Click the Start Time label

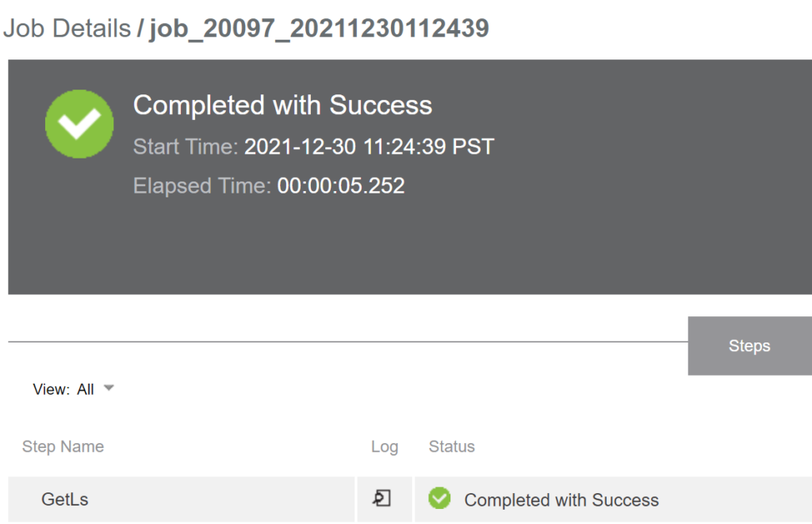186,147
